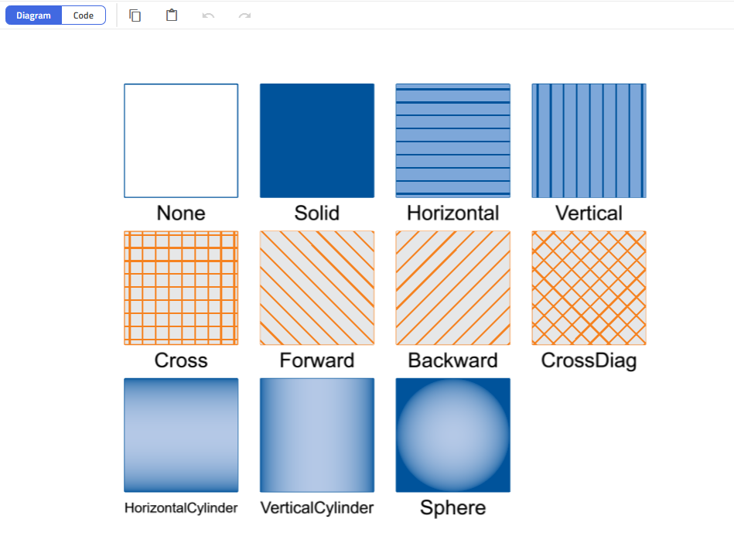Switch to the Code view tab
The image size is (734, 560).
[84, 15]
